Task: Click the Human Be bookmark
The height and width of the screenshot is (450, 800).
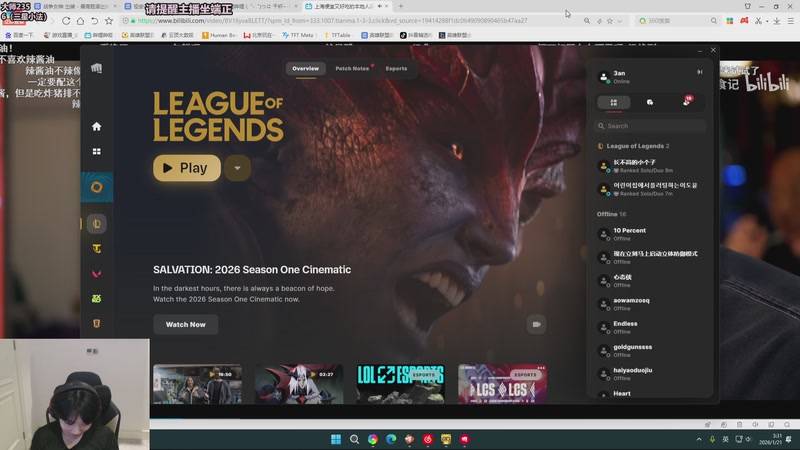Action: click(219, 35)
